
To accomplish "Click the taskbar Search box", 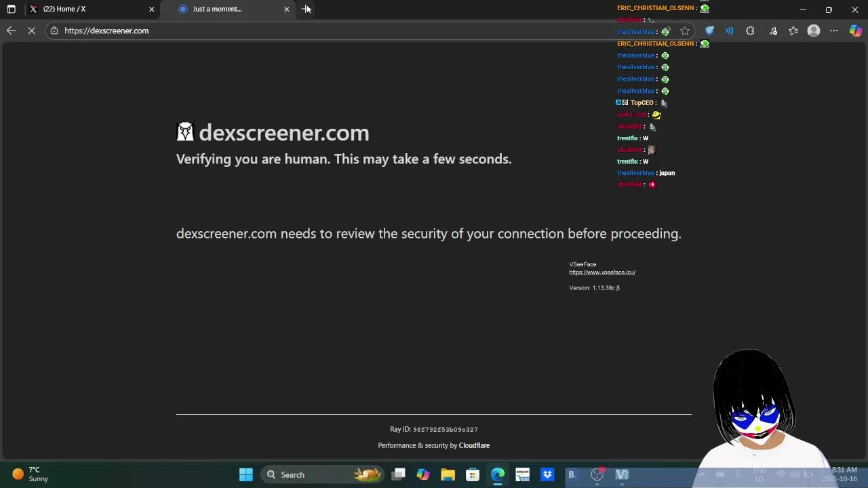I will (323, 474).
